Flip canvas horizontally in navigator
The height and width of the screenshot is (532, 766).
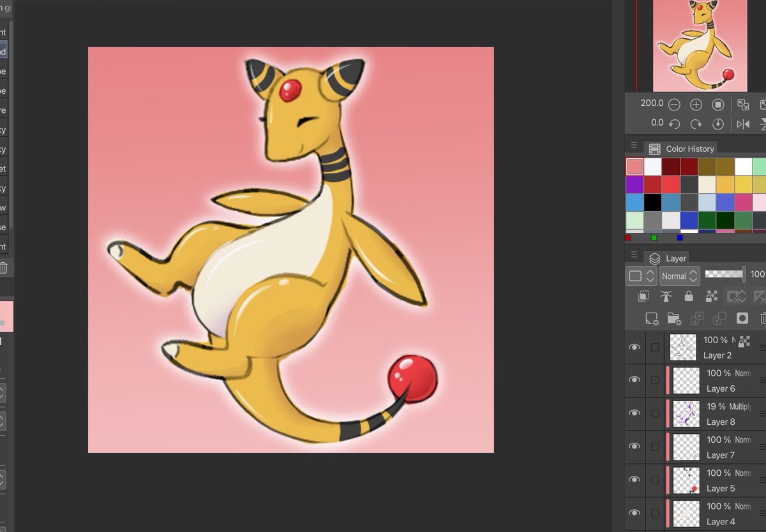point(743,124)
